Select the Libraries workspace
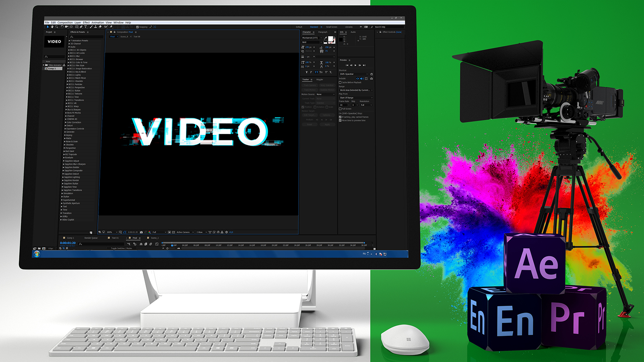 click(x=349, y=27)
